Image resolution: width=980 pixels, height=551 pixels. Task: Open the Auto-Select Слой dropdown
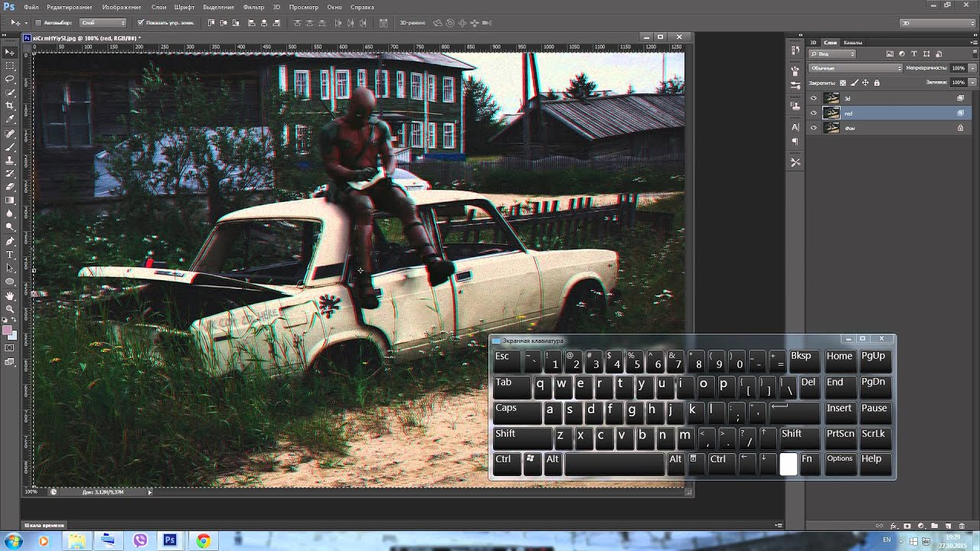coord(103,23)
